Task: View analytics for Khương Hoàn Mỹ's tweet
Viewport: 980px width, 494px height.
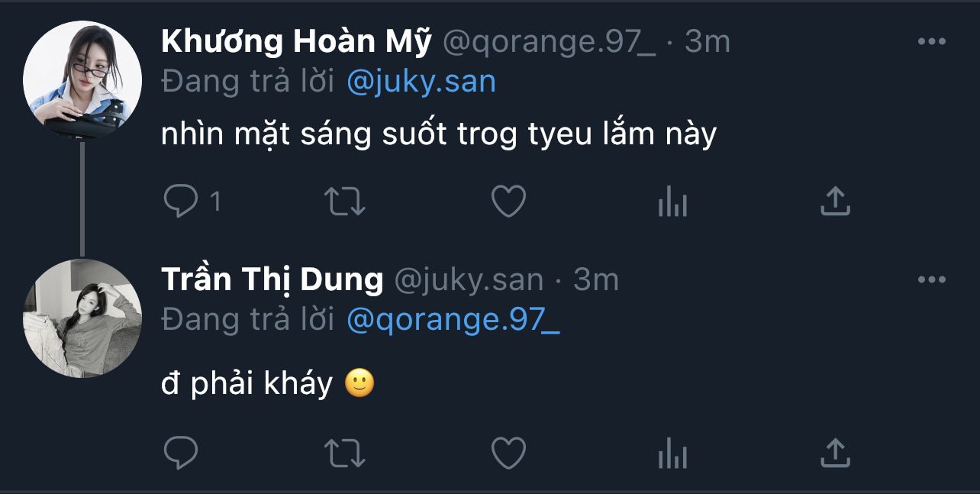Action: tap(672, 202)
